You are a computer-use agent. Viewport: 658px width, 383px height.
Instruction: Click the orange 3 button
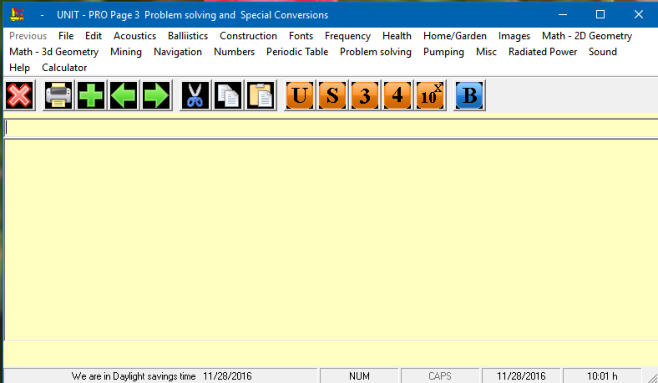pyautogui.click(x=365, y=95)
